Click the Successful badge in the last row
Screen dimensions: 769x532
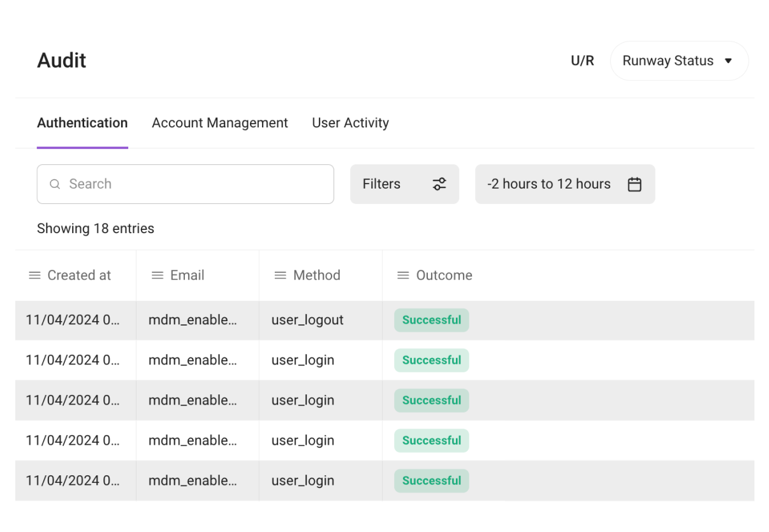pyautogui.click(x=432, y=480)
